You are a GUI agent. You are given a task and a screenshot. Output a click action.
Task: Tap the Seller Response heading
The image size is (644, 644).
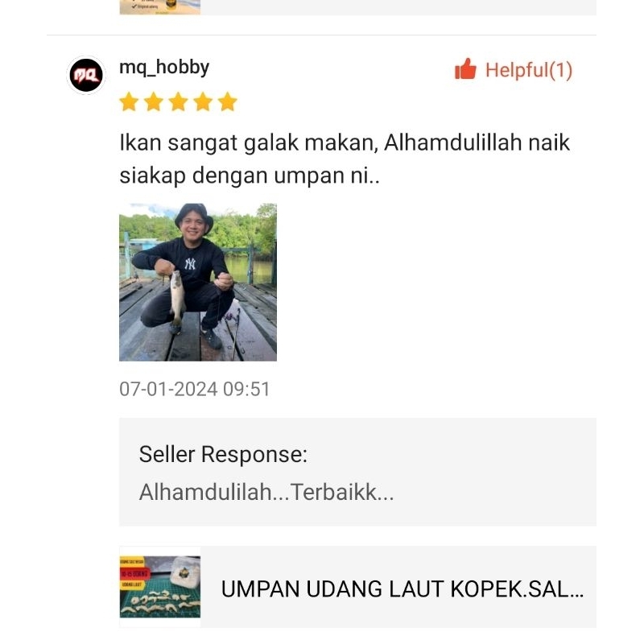pyautogui.click(x=223, y=454)
